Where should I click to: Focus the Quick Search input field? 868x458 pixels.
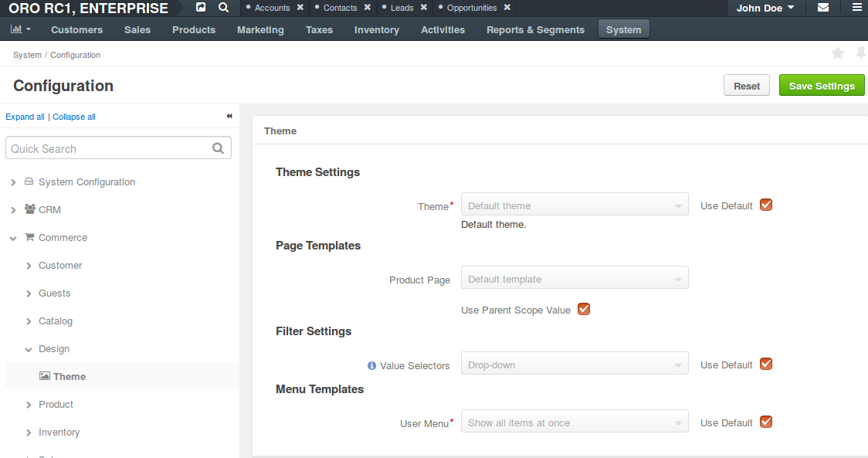(x=118, y=148)
